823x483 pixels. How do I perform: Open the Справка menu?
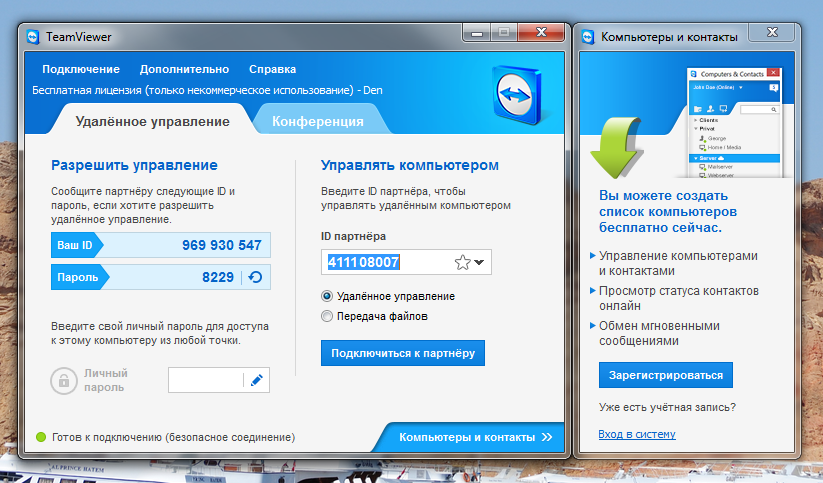click(x=272, y=69)
